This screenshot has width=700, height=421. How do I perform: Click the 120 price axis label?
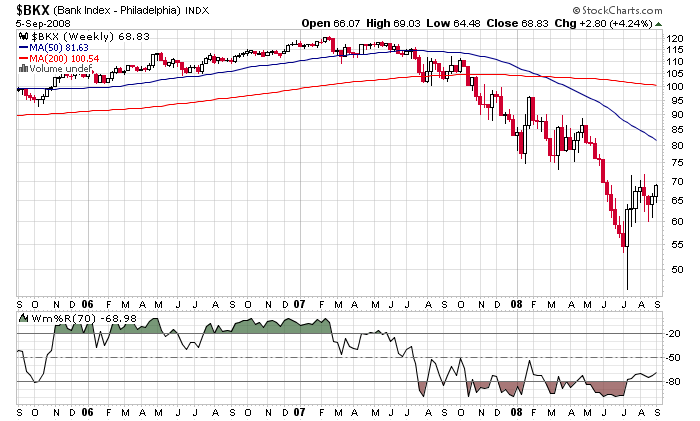click(675, 38)
